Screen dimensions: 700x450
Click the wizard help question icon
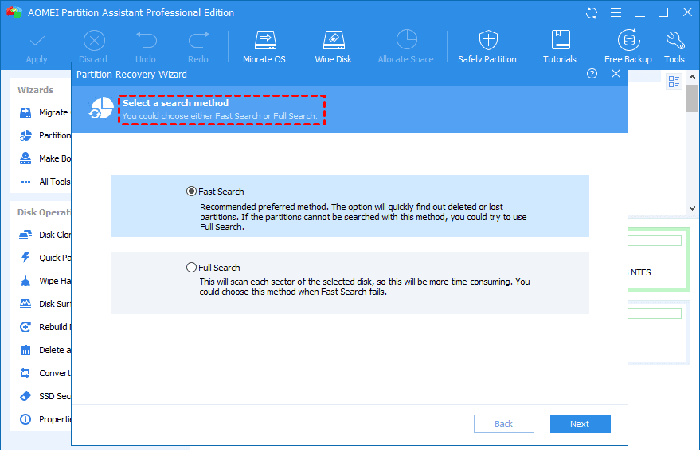click(x=592, y=73)
